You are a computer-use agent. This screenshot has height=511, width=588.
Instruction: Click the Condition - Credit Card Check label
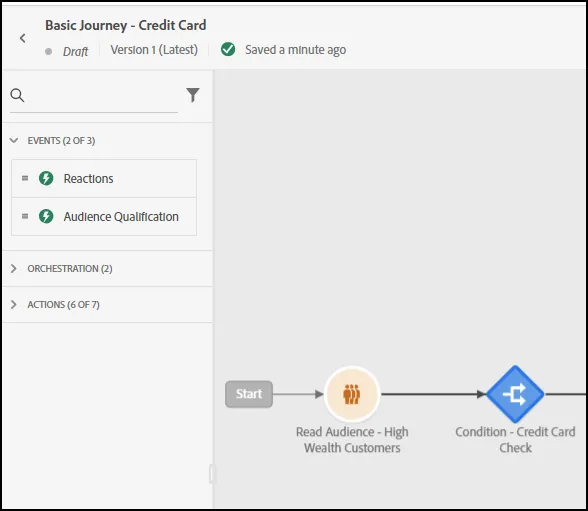point(515,440)
